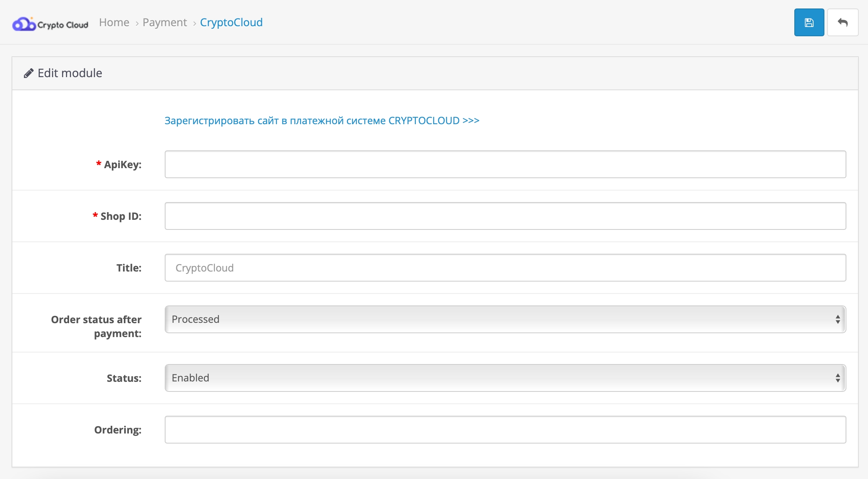This screenshot has height=479, width=868.
Task: Open the Russian CRYPTOCLOUD registration link
Action: click(x=322, y=121)
